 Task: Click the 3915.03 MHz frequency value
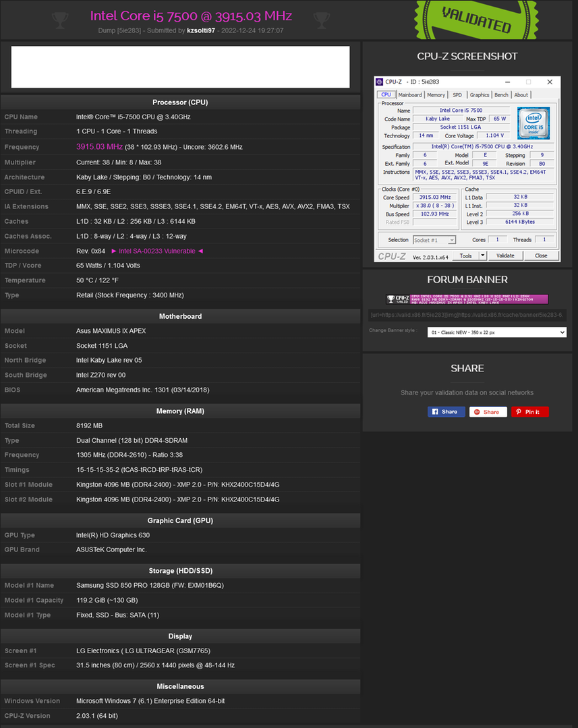tap(99, 147)
